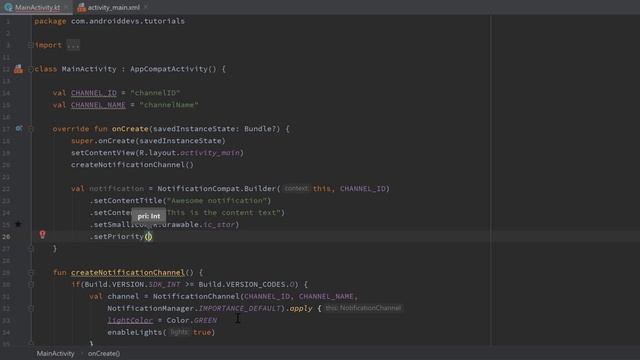This screenshot has width=640, height=360.
Task: Click Build.VERSION_CODES.O on line 30
Action: pos(247,284)
